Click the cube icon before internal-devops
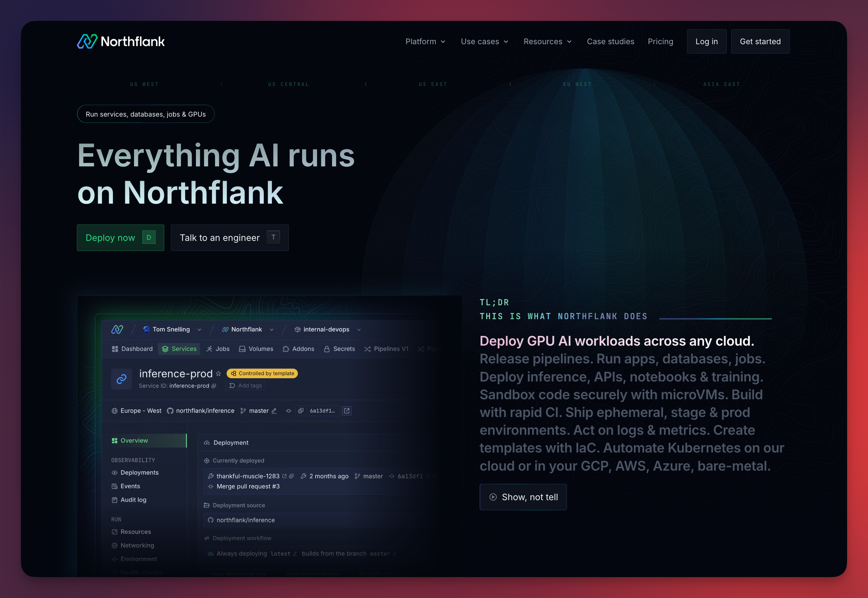Image resolution: width=868 pixels, height=598 pixels. 298,329
